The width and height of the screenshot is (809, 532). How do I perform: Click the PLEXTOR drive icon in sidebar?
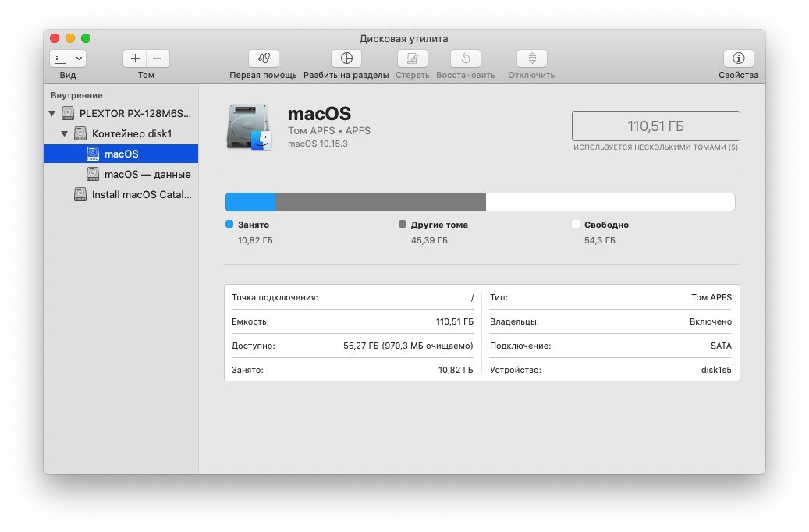68,113
